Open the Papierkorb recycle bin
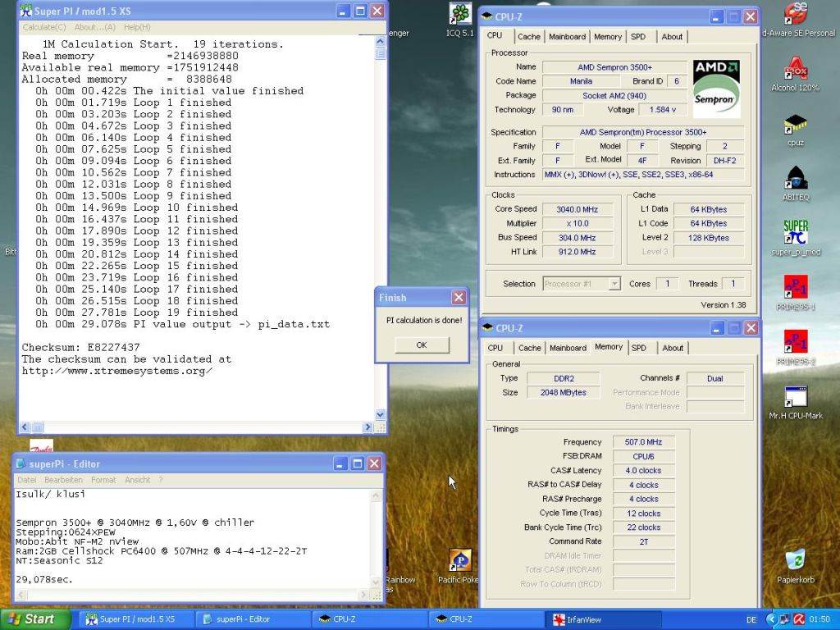 (x=795, y=563)
